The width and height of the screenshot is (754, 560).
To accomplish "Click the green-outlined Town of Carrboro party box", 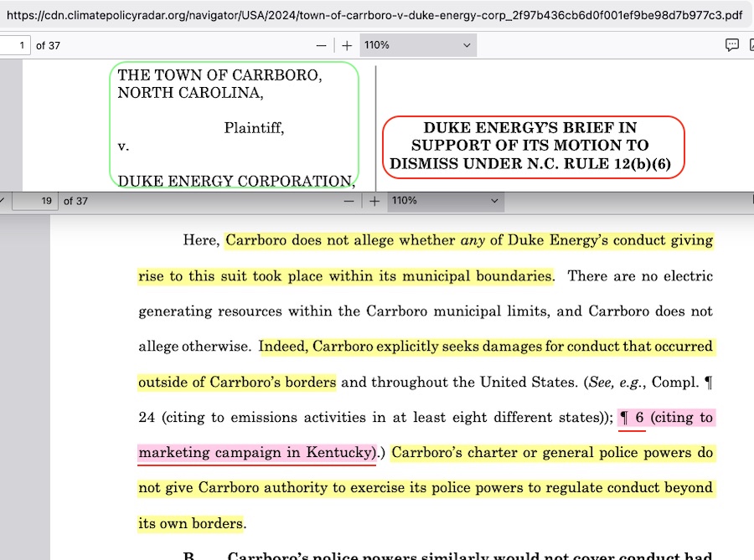I will tap(234, 126).
